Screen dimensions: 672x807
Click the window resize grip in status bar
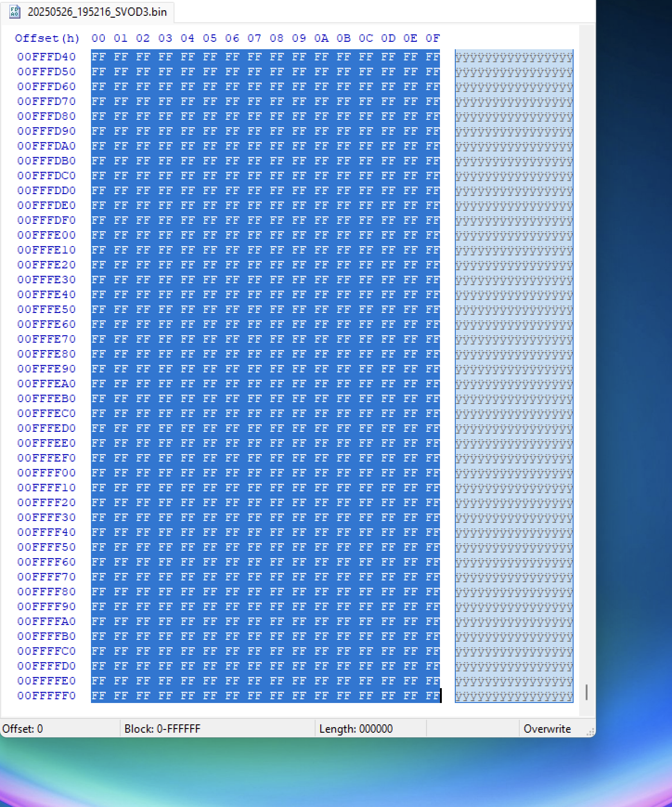(x=590, y=732)
